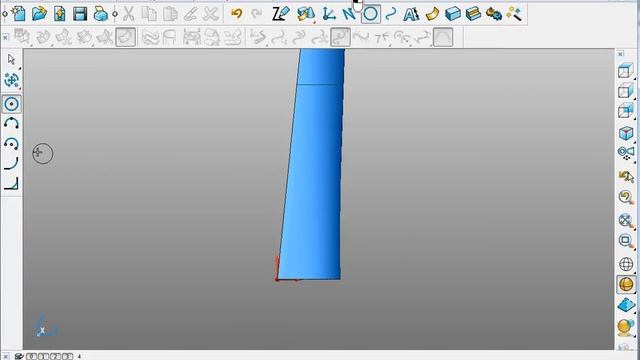Choose arc by centre and endpoints tool

click(11, 144)
